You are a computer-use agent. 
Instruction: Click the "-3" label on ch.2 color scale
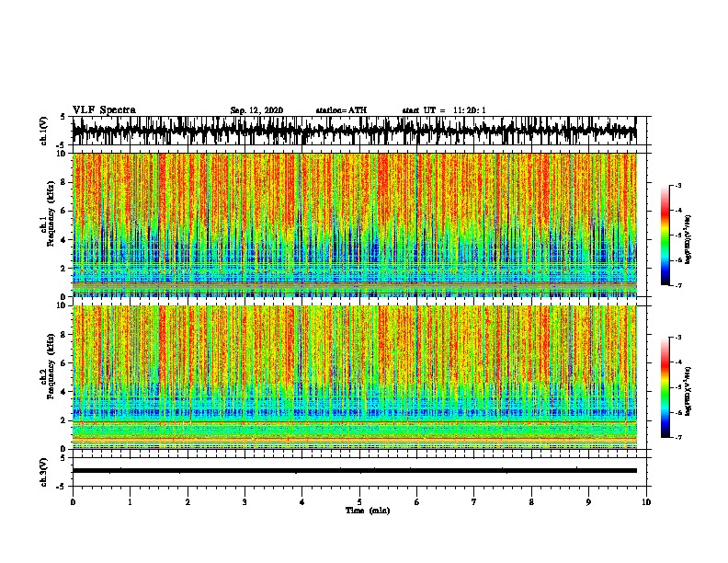[677, 338]
